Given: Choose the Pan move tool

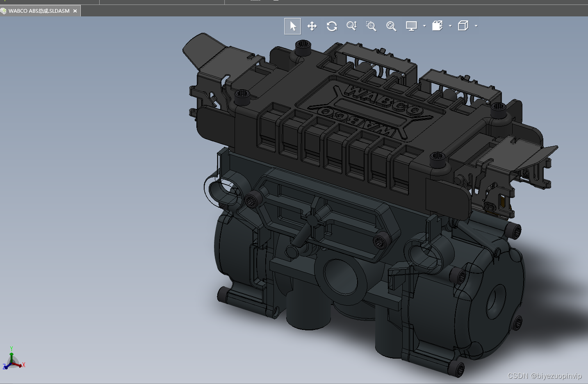Looking at the screenshot, I should [x=312, y=26].
